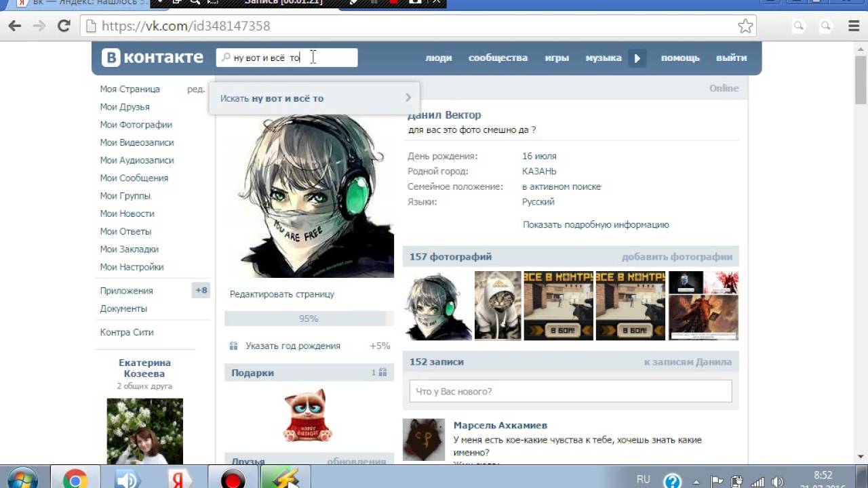The width and height of the screenshot is (868, 488).
Task: Click добавить фотографии
Action: pyautogui.click(x=677, y=257)
